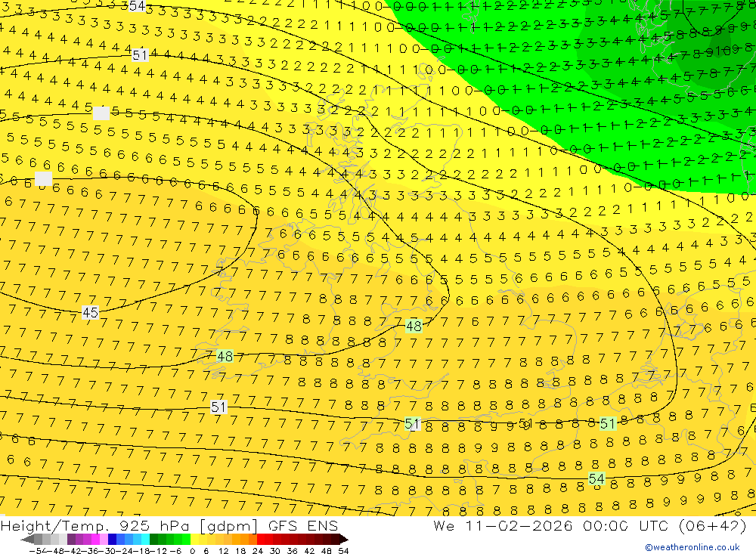
Task: Pick the bright yellow legend swatch
Action: click(195, 540)
